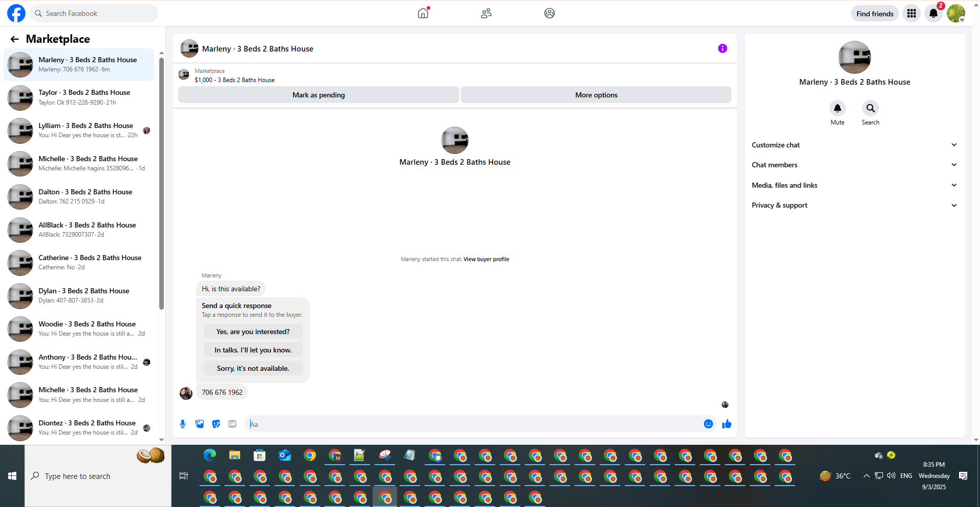Open More options for the listing

coord(596,95)
